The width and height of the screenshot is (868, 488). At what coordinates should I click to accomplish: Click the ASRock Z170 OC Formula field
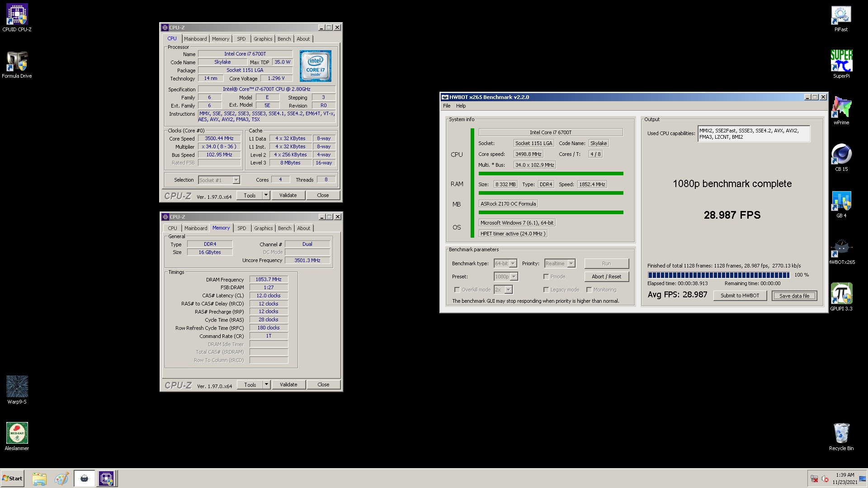pyautogui.click(x=508, y=204)
